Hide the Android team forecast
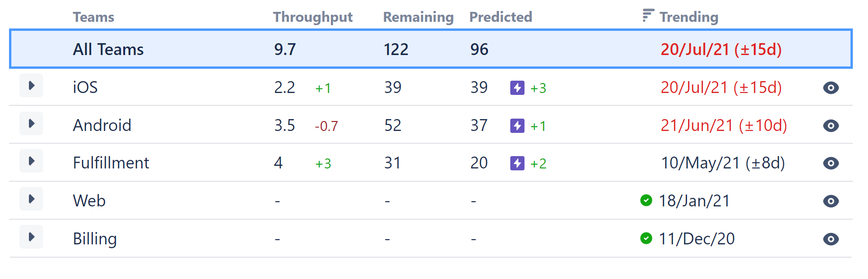This screenshot has width=868, height=279. pyautogui.click(x=831, y=126)
